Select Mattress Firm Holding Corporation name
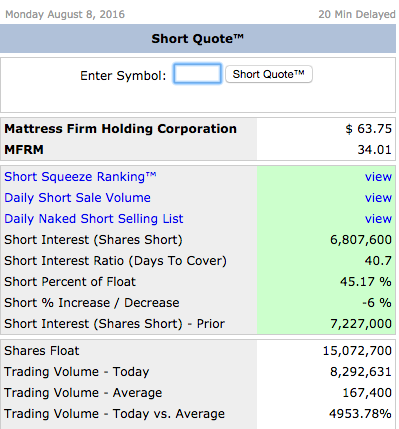This screenshot has height=429, width=399. pyautogui.click(x=120, y=129)
